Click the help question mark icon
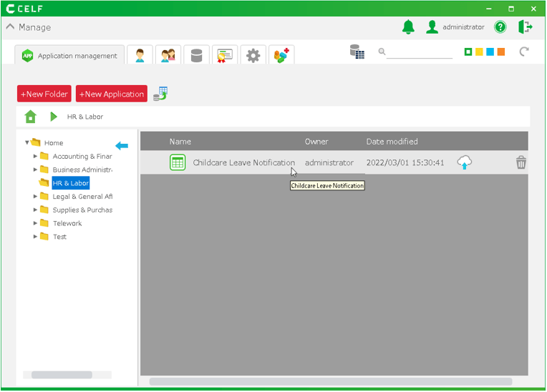The width and height of the screenshot is (547, 392). [500, 27]
